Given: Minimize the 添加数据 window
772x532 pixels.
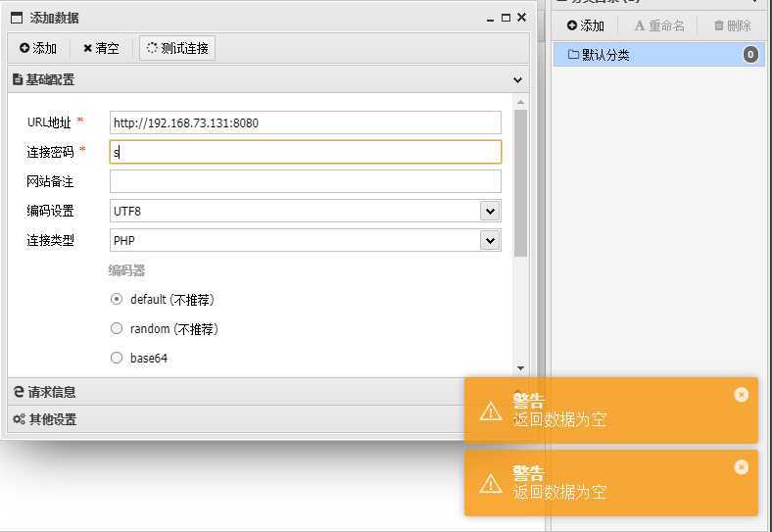Looking at the screenshot, I should tap(490, 20).
